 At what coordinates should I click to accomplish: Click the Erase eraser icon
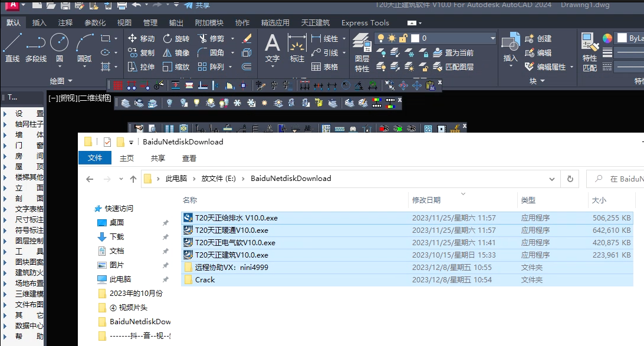coord(247,38)
